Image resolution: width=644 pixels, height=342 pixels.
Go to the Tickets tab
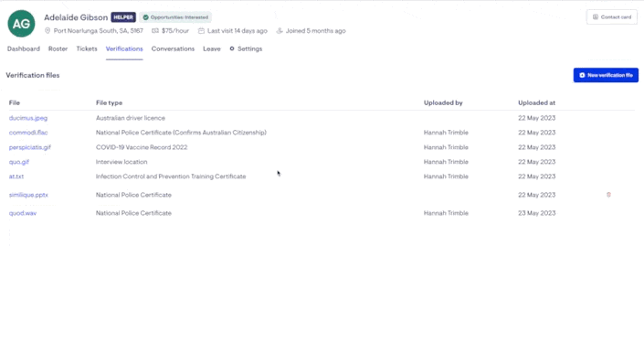(x=87, y=48)
